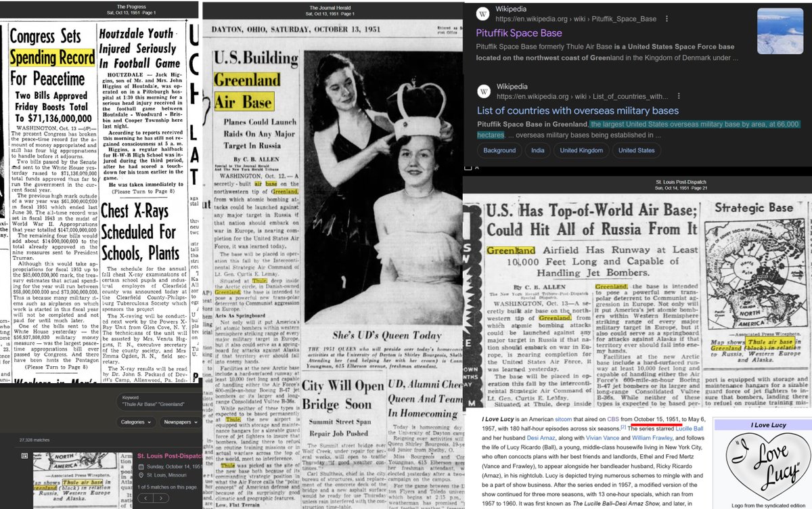This screenshot has height=509, width=812.
Task: Select the United Kingdom sitelink chip
Action: coord(582,150)
